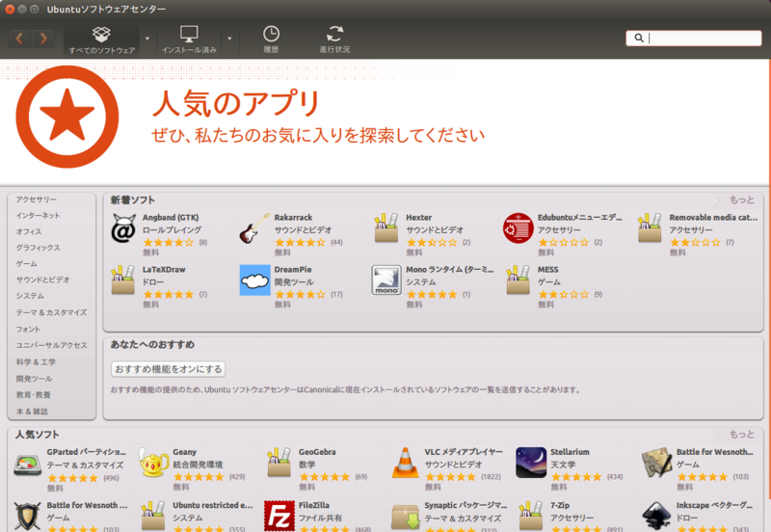Click GeoGebra app name
Screen dimensions: 771x532
(317, 452)
